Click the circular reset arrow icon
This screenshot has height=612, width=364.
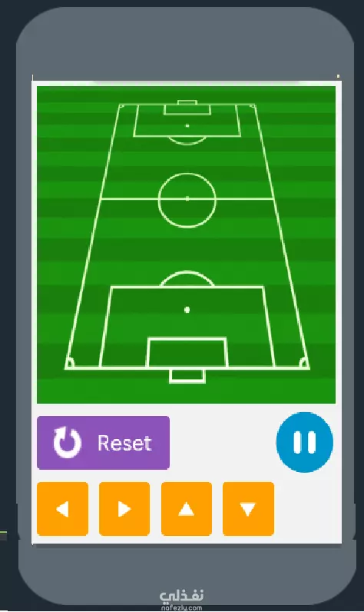click(67, 442)
